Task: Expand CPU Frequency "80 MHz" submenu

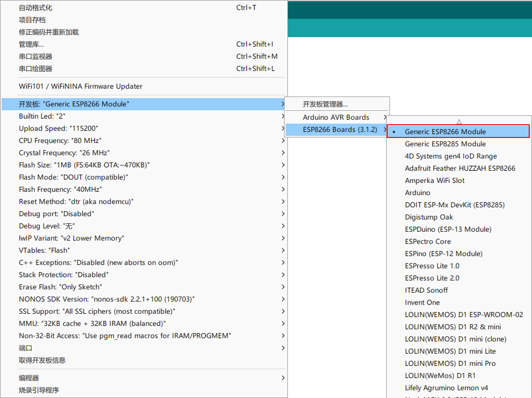Action: (x=144, y=141)
